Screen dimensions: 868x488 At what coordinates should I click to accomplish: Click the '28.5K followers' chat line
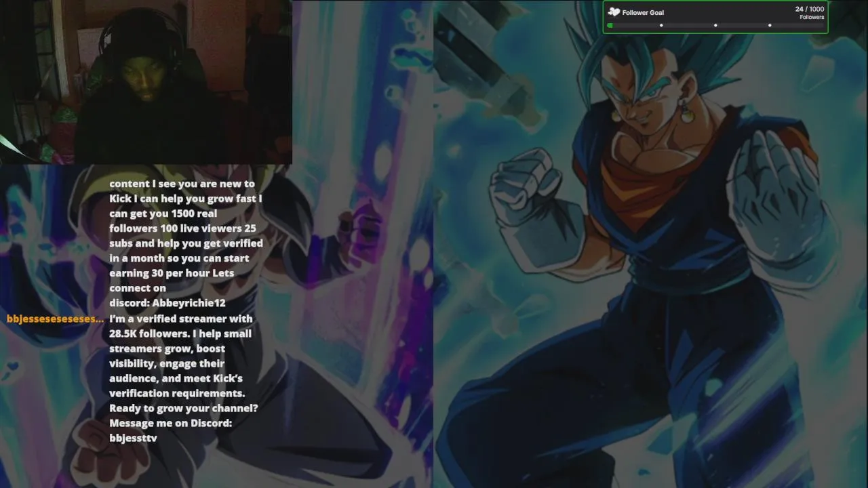(x=180, y=333)
